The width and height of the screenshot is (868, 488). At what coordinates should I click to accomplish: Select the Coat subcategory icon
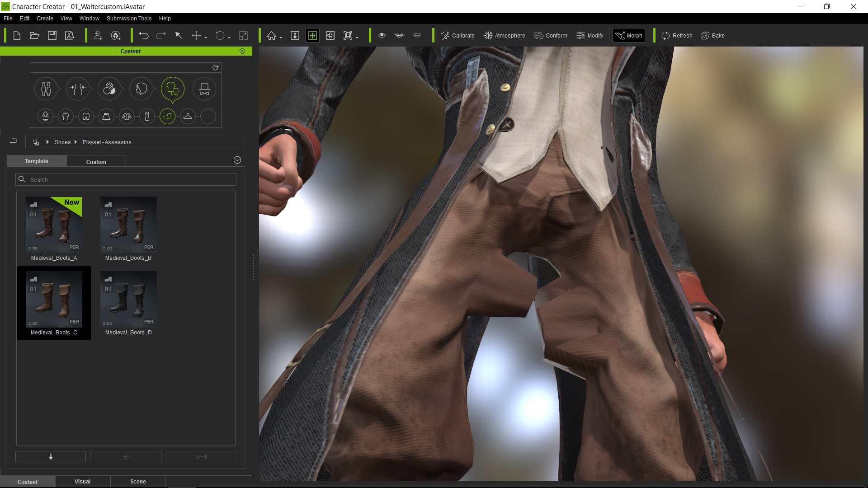coord(127,117)
